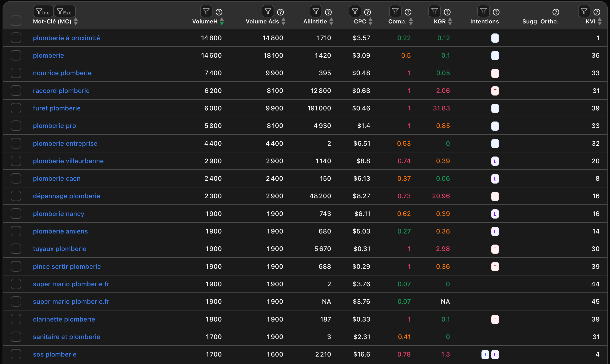Click the Sugg. Ortho. help icon
The image size is (610, 364).
click(x=556, y=12)
